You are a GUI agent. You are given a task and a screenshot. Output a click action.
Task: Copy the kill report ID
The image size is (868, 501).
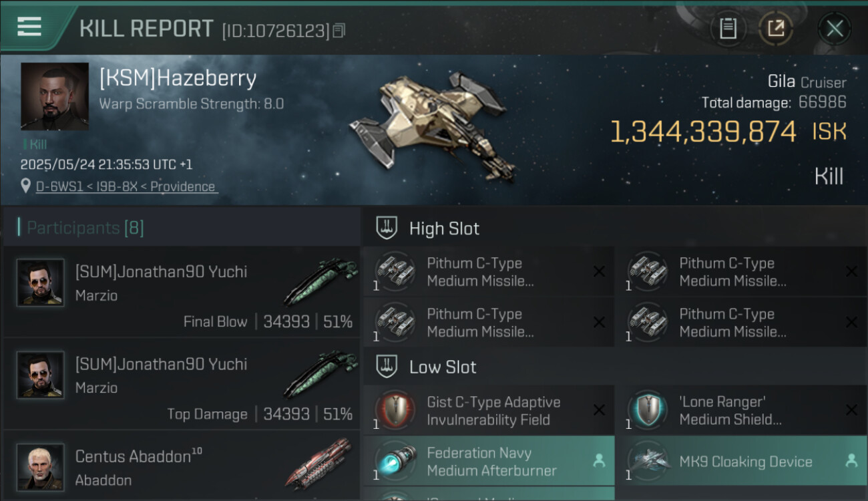[339, 31]
